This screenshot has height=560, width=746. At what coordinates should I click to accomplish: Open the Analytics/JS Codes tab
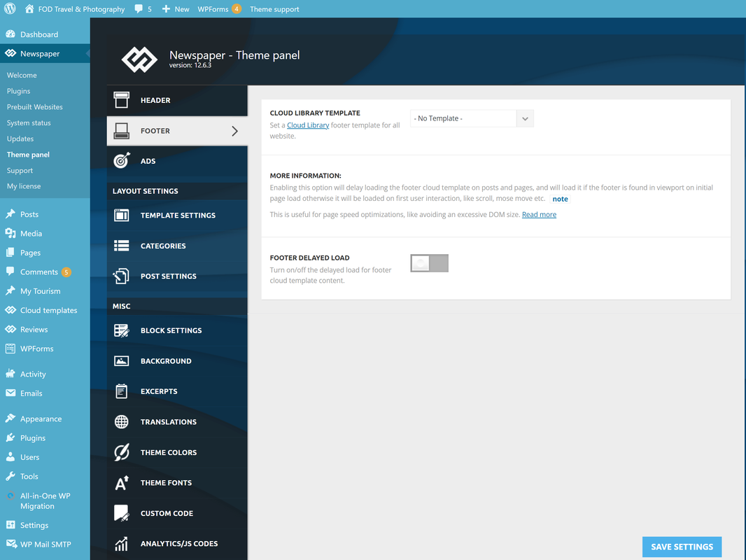point(177,543)
